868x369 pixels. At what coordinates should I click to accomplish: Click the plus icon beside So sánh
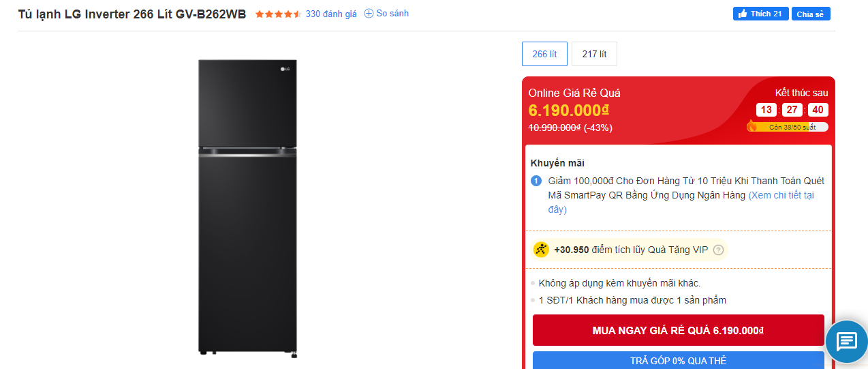(x=369, y=14)
